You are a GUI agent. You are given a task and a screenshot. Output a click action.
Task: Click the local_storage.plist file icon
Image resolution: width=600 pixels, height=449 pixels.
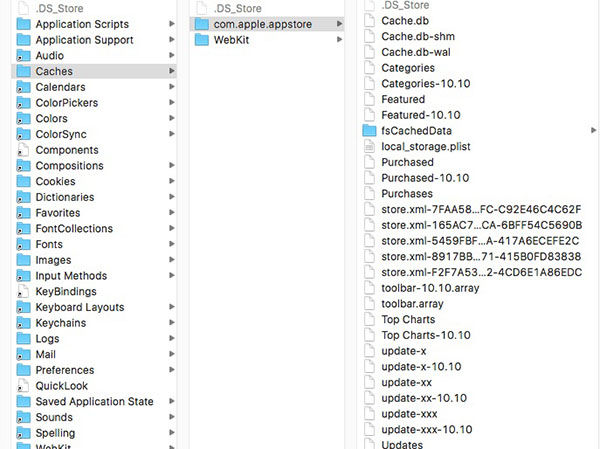(369, 146)
